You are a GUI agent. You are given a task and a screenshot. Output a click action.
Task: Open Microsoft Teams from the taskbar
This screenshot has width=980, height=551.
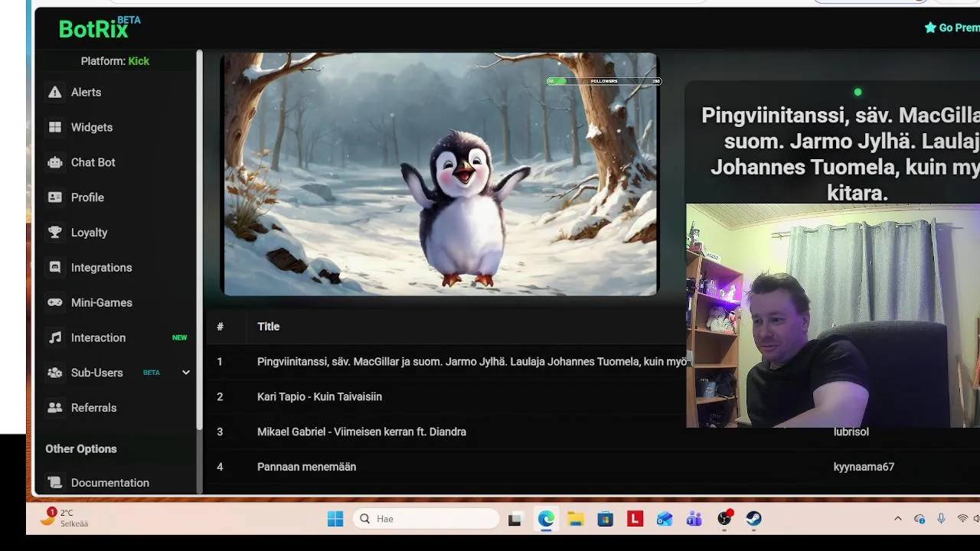pos(694,519)
